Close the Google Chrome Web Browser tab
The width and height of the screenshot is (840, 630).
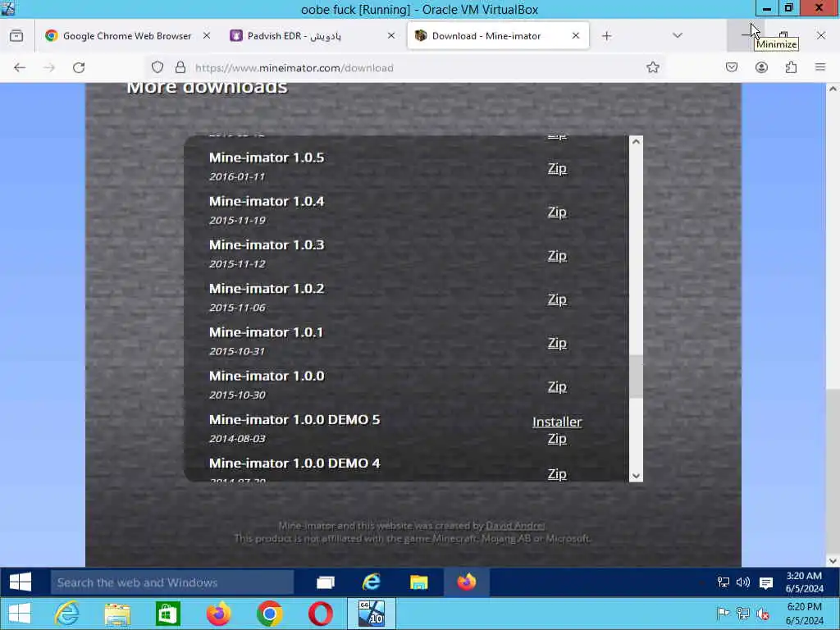207,35
